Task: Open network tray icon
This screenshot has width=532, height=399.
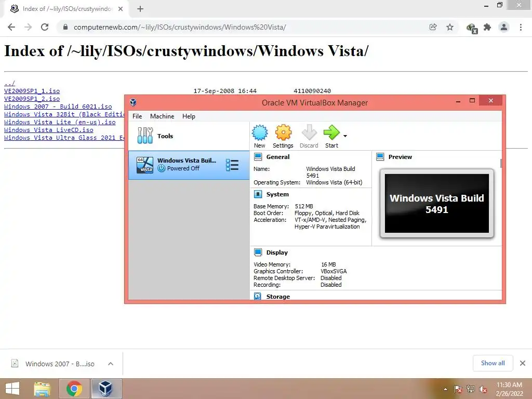Action: tap(471, 389)
